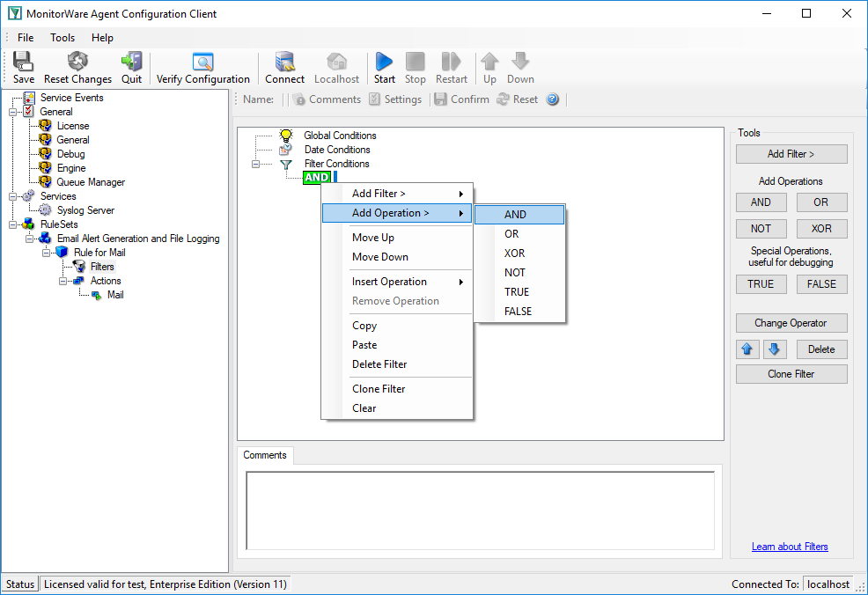
Task: Click the Save toolbar icon
Action: (x=23, y=62)
